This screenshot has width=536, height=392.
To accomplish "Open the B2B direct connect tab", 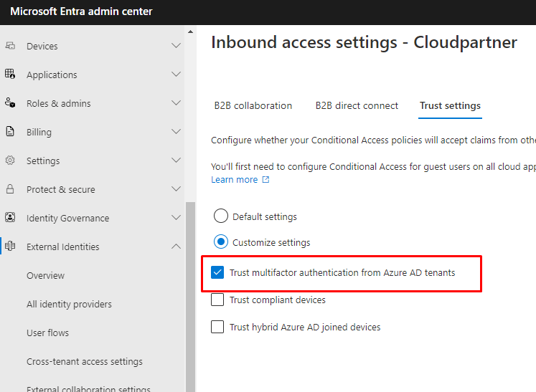I will [x=357, y=105].
